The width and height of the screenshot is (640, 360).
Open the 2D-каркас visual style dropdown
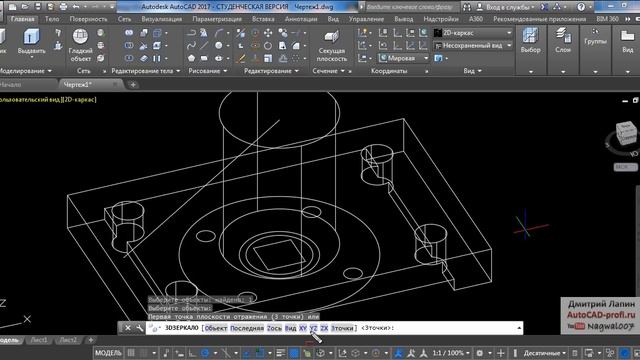coord(473,33)
